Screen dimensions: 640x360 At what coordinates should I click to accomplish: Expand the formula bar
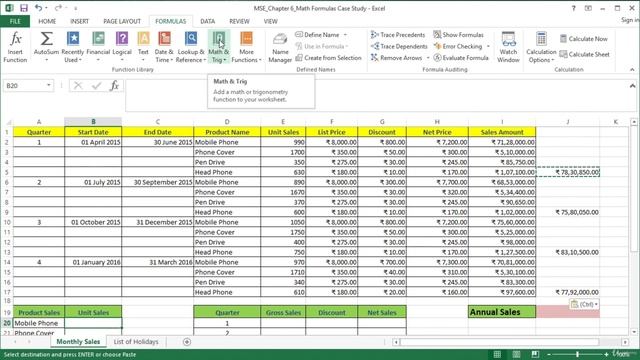coord(632,86)
